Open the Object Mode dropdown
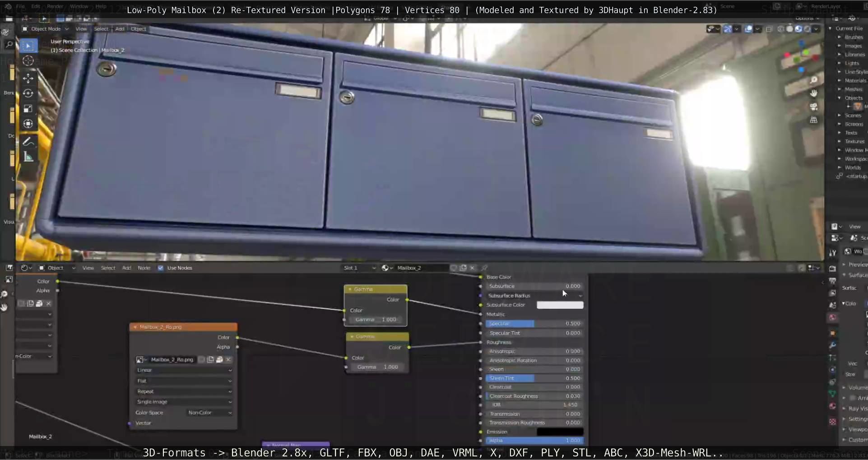This screenshot has height=460, width=868. pos(46,29)
